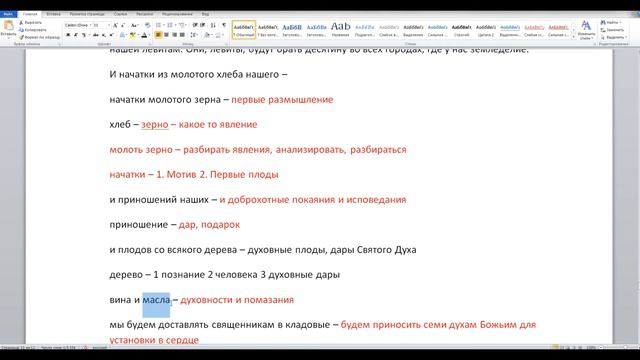Toggle Superscript formatting
Viewport: 640px width, 360px height.
(111, 35)
